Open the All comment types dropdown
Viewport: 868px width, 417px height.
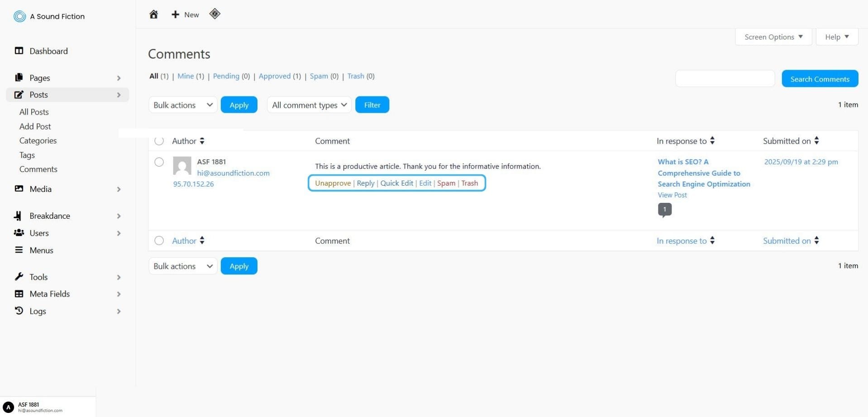pyautogui.click(x=309, y=105)
